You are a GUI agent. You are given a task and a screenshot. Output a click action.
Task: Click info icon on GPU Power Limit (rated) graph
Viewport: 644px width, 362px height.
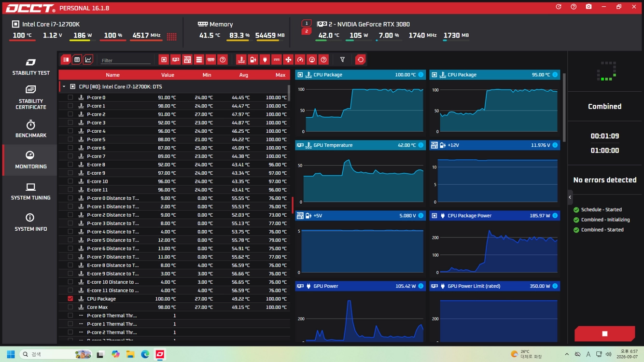(555, 286)
